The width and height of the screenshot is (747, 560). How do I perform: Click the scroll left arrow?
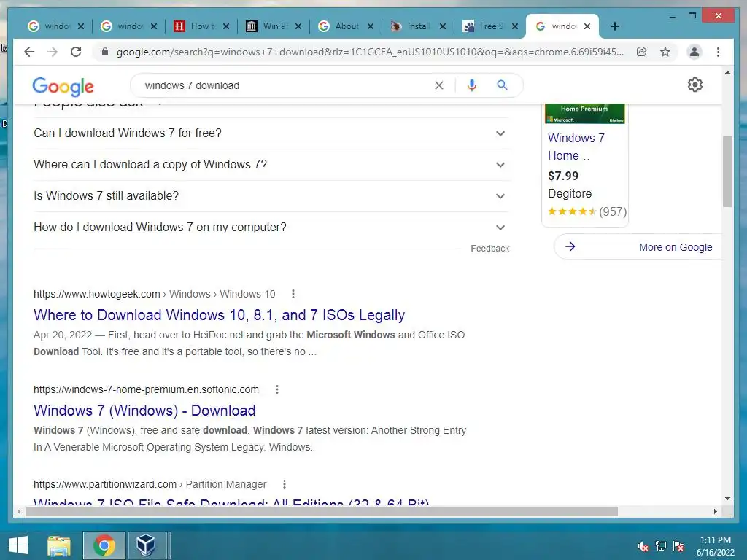(x=19, y=511)
